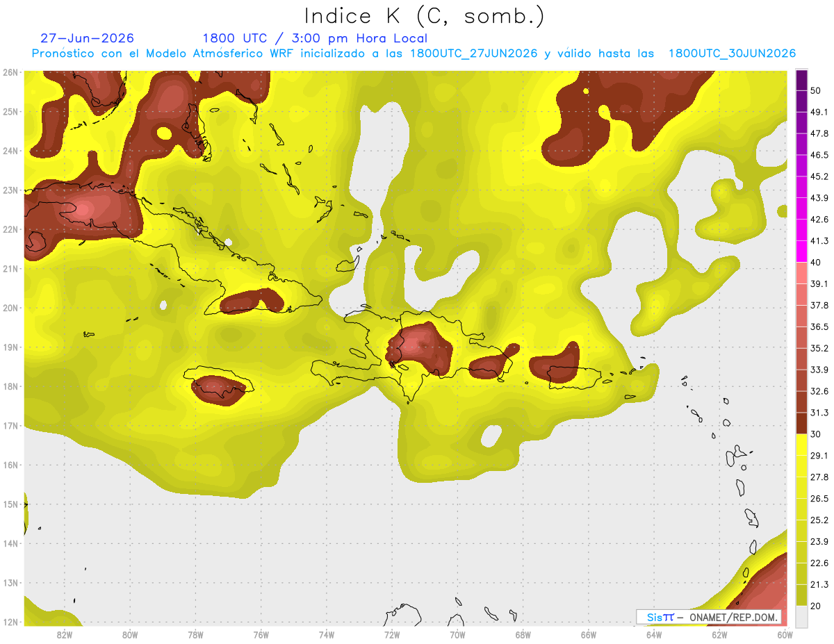Click the '31.3' value on the color scale
The image size is (834, 644).
(819, 413)
